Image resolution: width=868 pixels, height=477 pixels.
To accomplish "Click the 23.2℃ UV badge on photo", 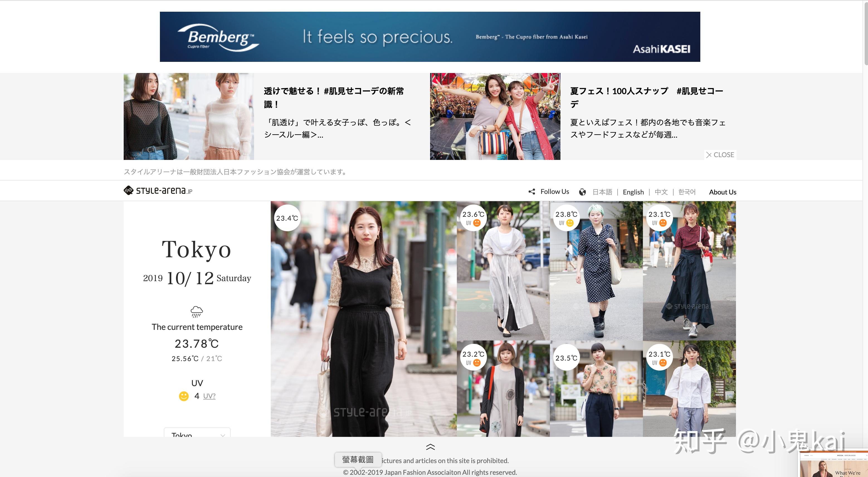I will click(473, 358).
